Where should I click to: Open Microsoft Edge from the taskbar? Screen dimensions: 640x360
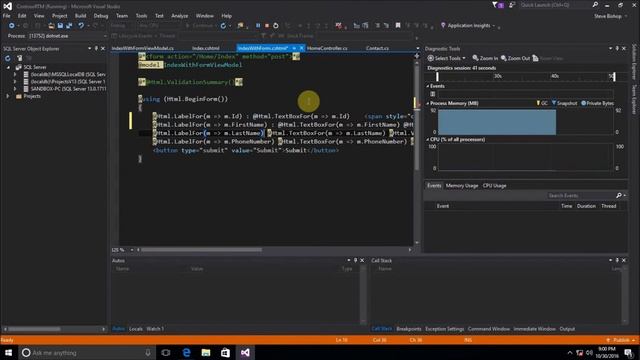tap(186, 352)
